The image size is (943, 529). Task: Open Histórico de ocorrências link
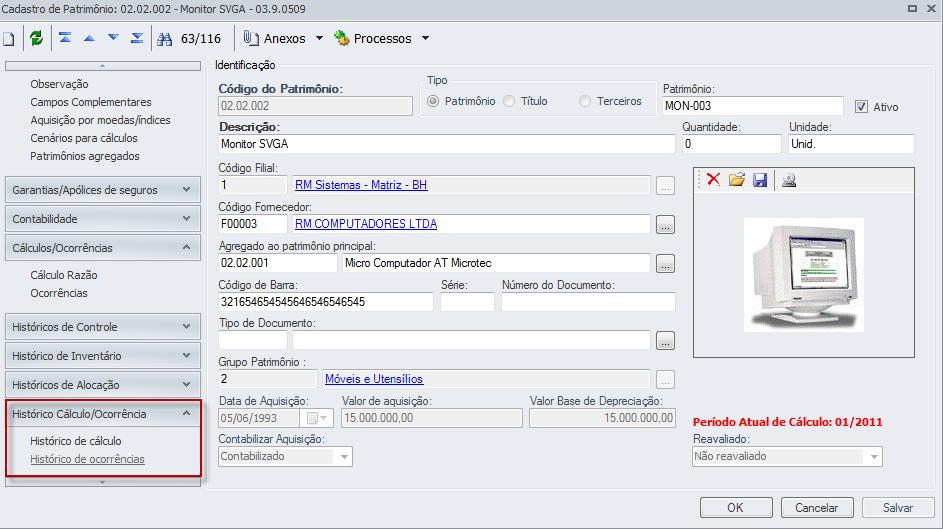click(87, 459)
